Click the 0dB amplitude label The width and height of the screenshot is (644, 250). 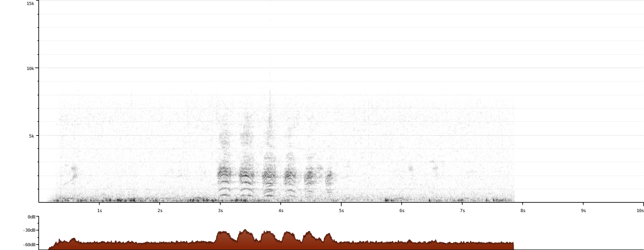pyautogui.click(x=32, y=217)
